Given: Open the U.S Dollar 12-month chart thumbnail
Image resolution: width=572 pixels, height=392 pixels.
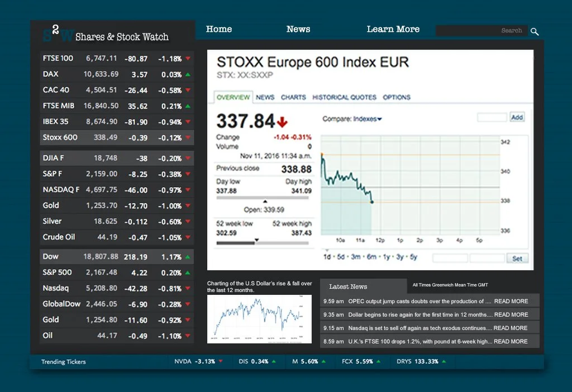Looking at the screenshot, I should click(x=259, y=319).
